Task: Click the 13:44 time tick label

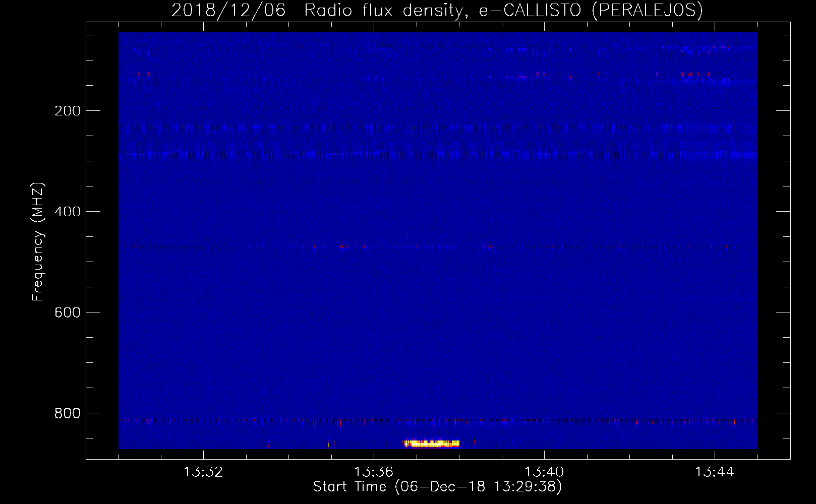Action: 715,472
